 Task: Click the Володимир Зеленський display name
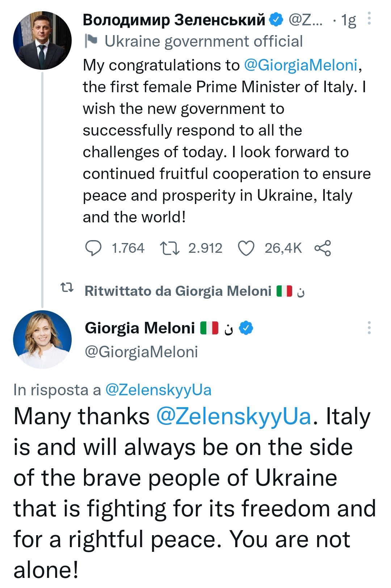174,20
